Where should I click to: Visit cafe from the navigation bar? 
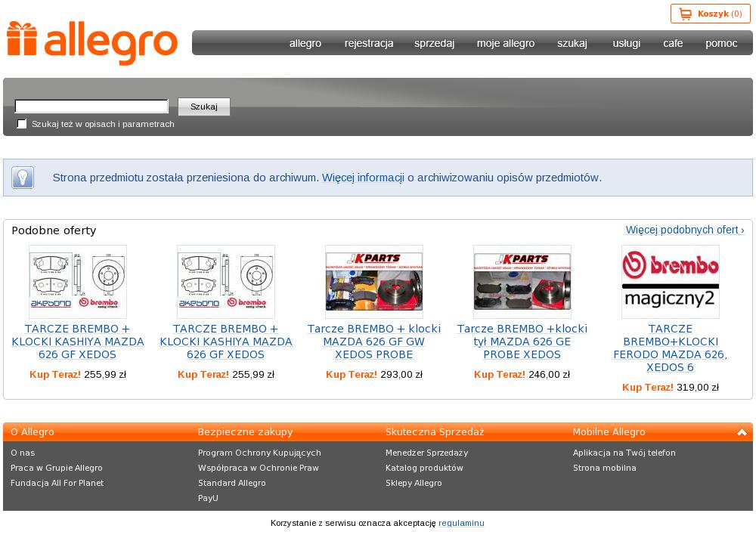(673, 43)
